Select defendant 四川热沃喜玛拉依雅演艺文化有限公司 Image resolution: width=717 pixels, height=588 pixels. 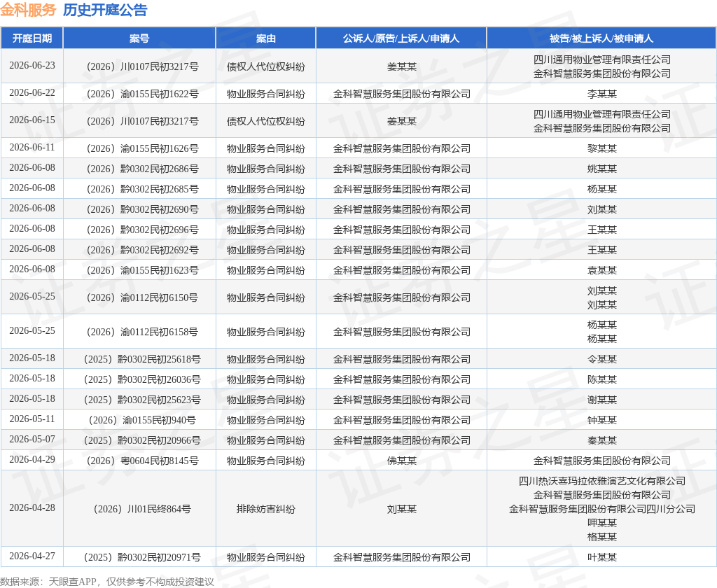click(601, 481)
